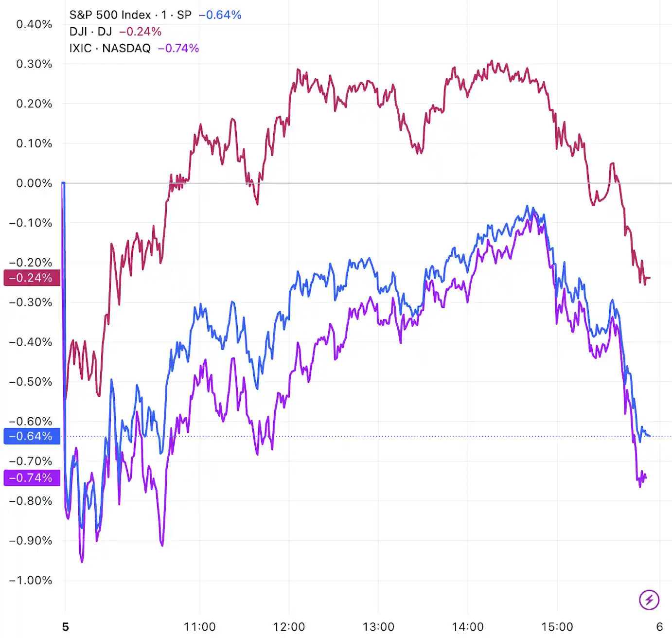The image size is (672, 638).
Task: Select the S&P 500 Index legend label
Action: [130, 15]
